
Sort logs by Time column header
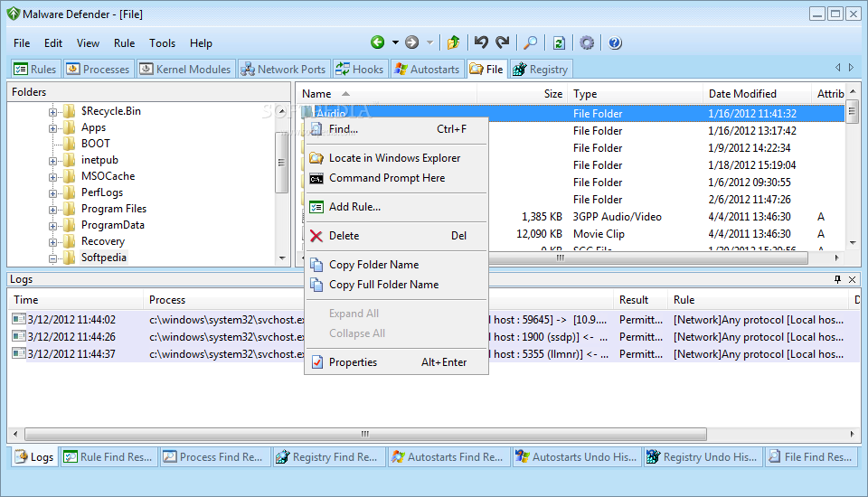point(75,299)
